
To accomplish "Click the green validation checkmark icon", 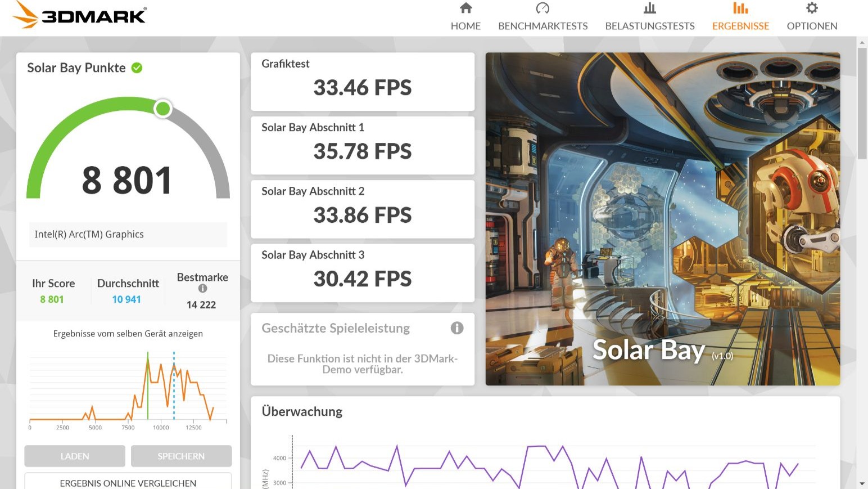I will pos(137,68).
